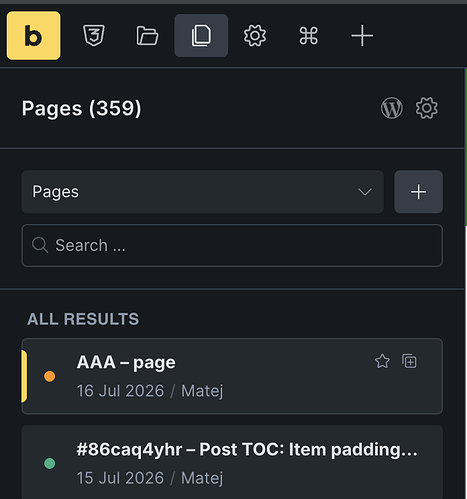Viewport: 467px width, 499px height.
Task: Open the CSS3 shield panel
Action: coord(94,35)
